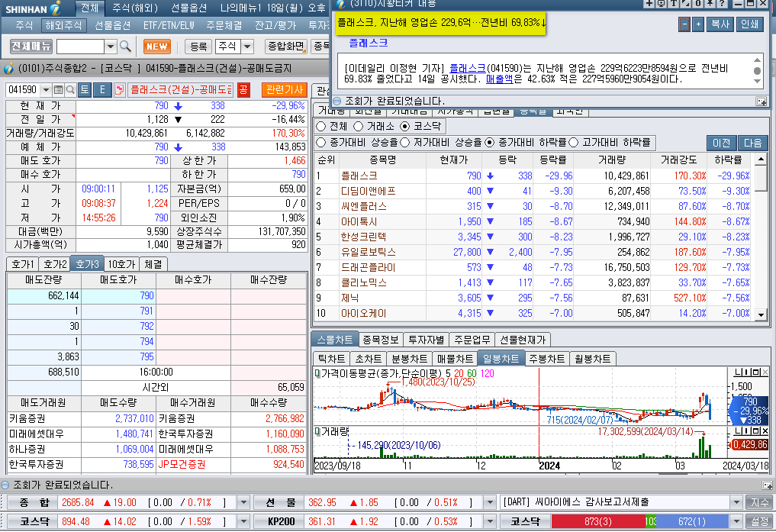Toggle the 거래량 indicator checkbox on chart
Image resolution: width=776 pixels, height=532 pixels.
[317, 431]
